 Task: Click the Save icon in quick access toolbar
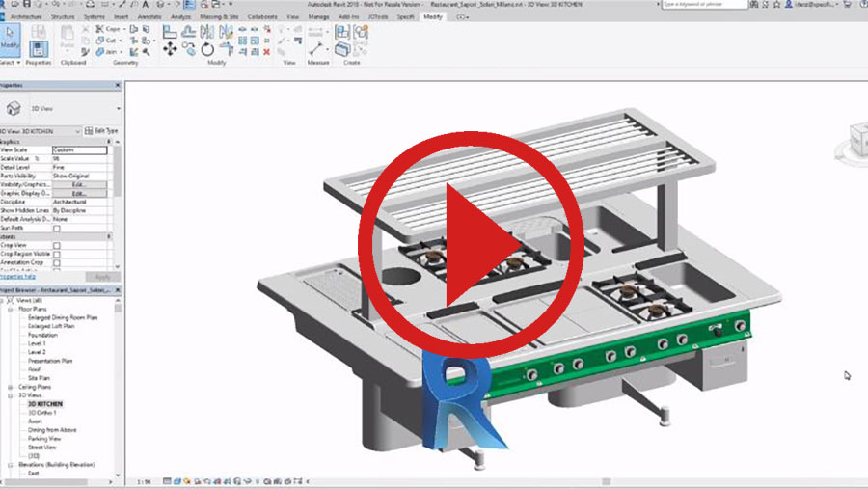[x=26, y=4]
